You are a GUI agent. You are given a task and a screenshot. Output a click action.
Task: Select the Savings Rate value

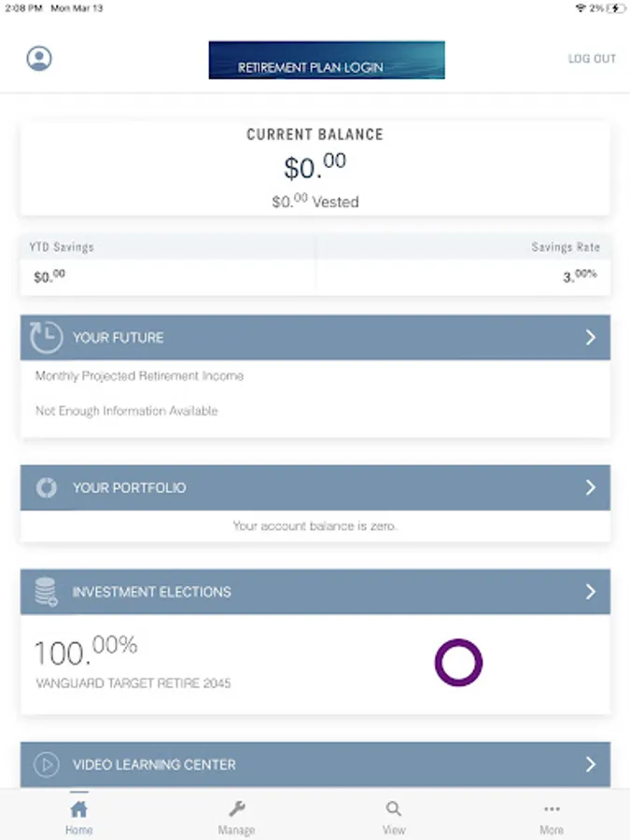(x=580, y=276)
